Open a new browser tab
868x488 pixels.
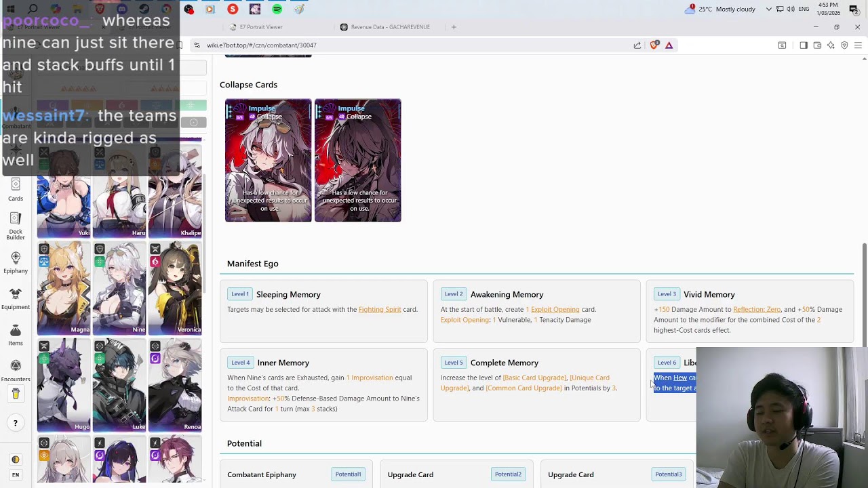(454, 27)
